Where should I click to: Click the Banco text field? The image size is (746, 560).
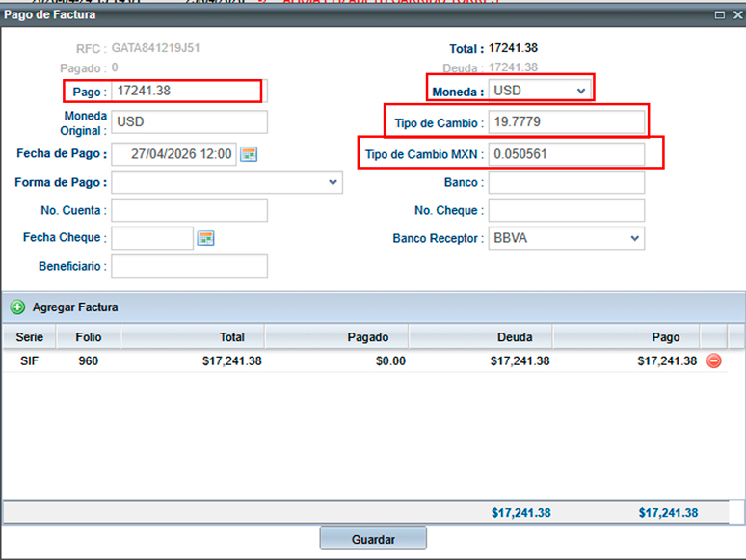pyautogui.click(x=566, y=182)
